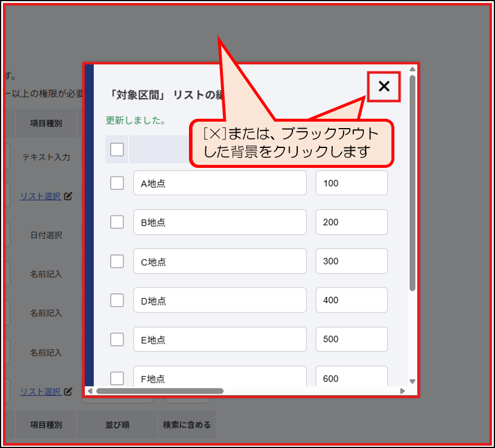Image resolution: width=495 pixels, height=448 pixels.
Task: Check the box for E地点 row
Action: (x=117, y=339)
